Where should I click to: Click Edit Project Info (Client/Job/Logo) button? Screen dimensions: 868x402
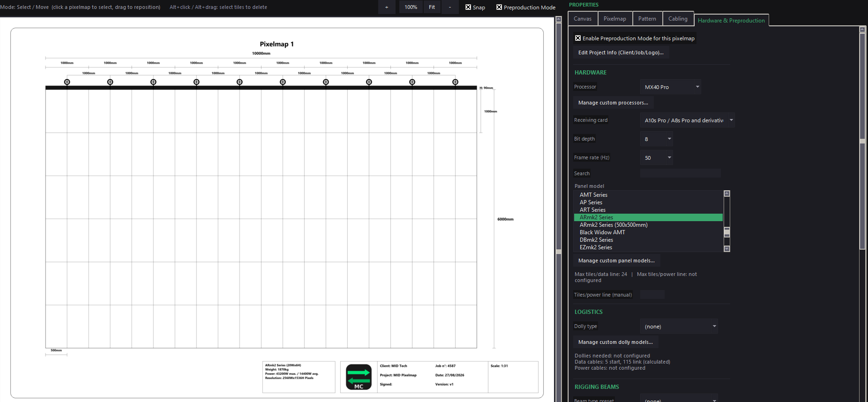pos(621,52)
